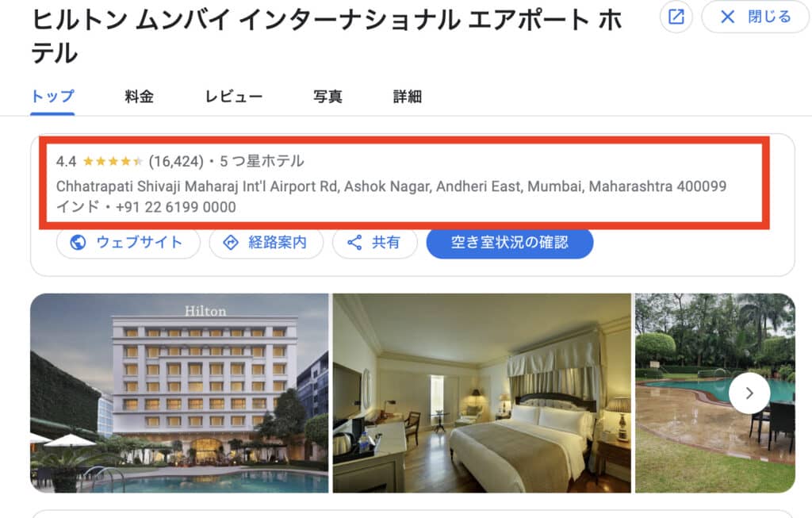The width and height of the screenshot is (812, 518).
Task: Click phone number +91 22 6199 0000
Action: 175,207
